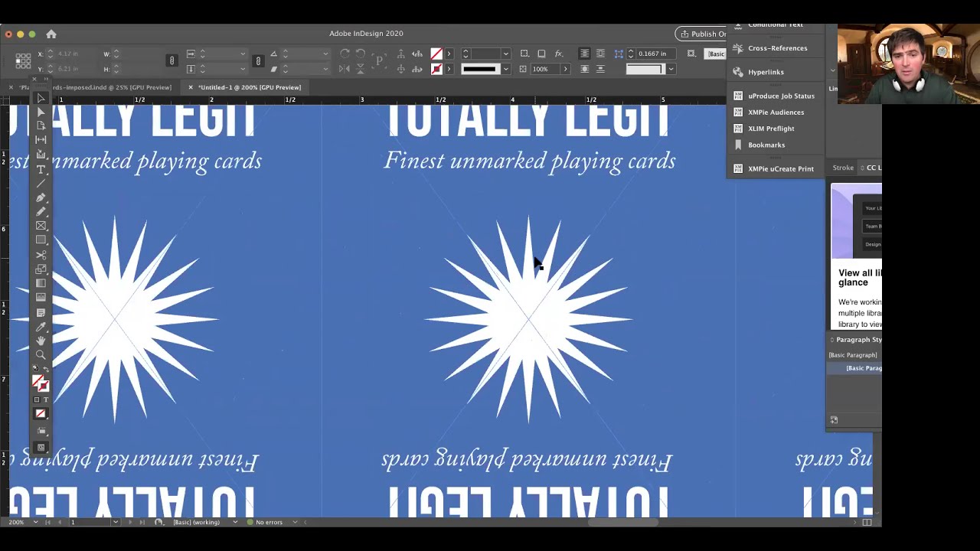Select the Rectangle tool
Viewport: 980px width, 551px height.
(41, 240)
